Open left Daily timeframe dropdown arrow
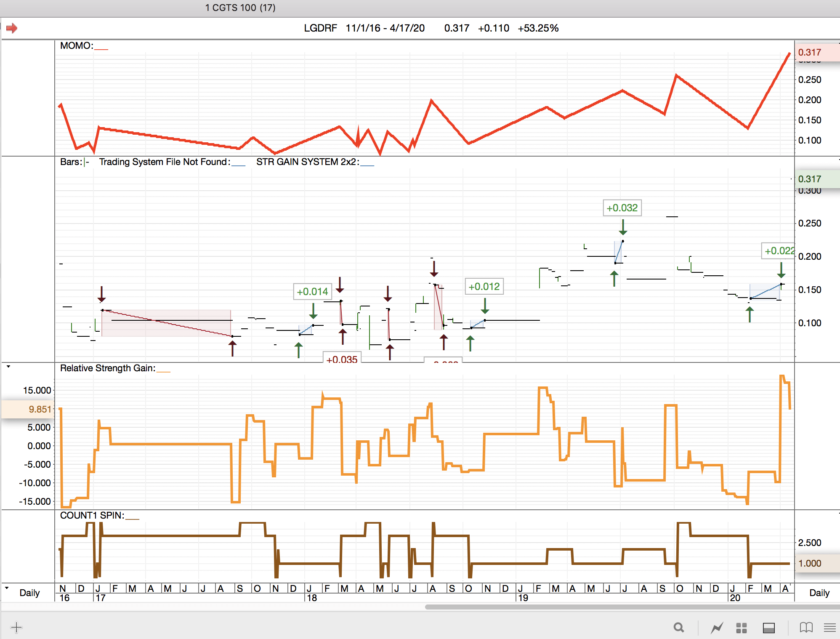The height and width of the screenshot is (639, 840). pyautogui.click(x=7, y=588)
